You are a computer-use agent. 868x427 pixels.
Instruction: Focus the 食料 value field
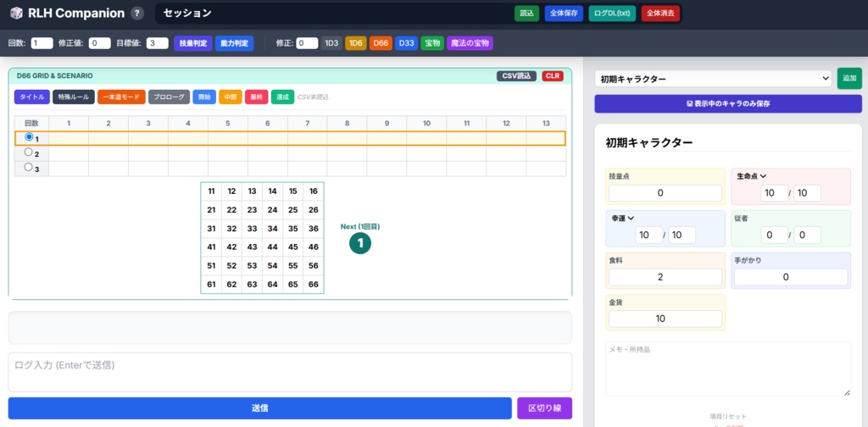click(665, 277)
